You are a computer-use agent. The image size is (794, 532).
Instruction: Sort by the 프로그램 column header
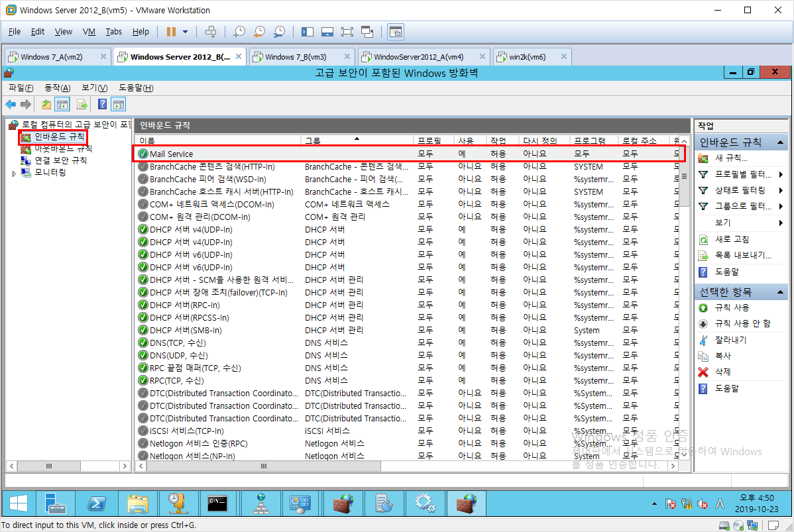tap(594, 140)
